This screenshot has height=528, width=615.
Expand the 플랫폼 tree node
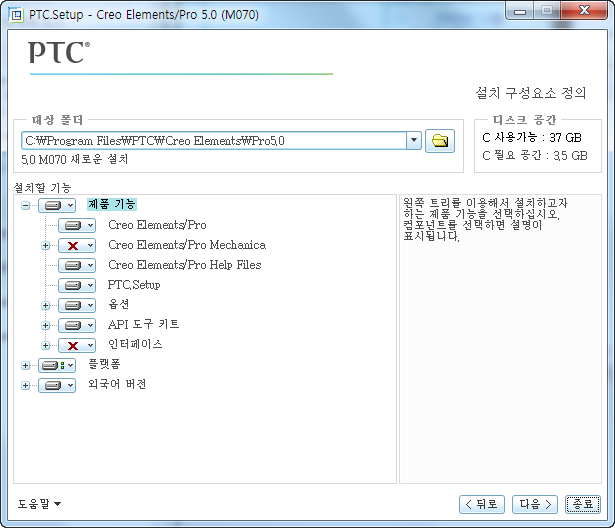point(25,366)
